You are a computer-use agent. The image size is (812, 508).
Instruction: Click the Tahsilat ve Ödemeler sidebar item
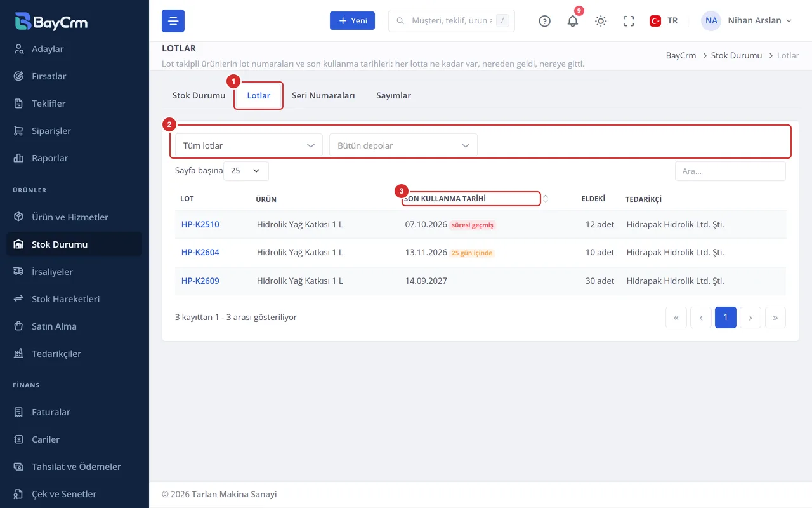(x=74, y=467)
